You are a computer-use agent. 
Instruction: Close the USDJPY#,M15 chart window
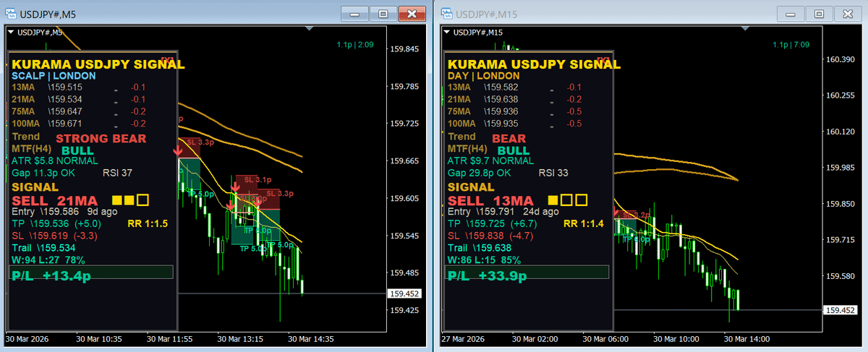847,14
